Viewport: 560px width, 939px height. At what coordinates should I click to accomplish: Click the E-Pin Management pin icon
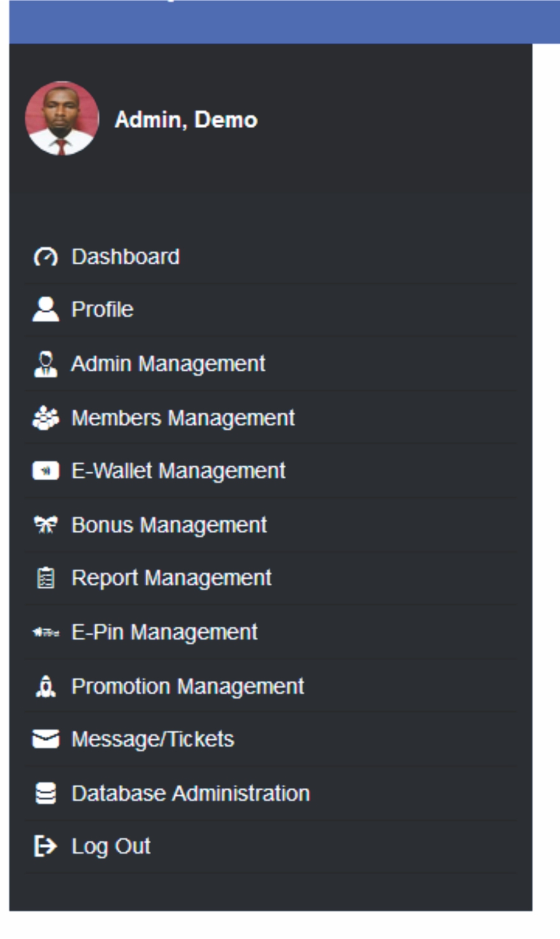pos(45,633)
